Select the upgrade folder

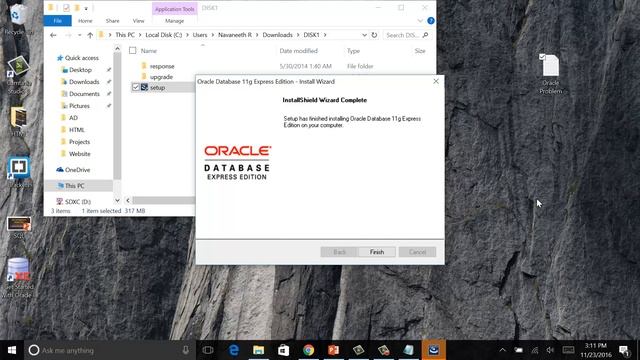point(161,77)
